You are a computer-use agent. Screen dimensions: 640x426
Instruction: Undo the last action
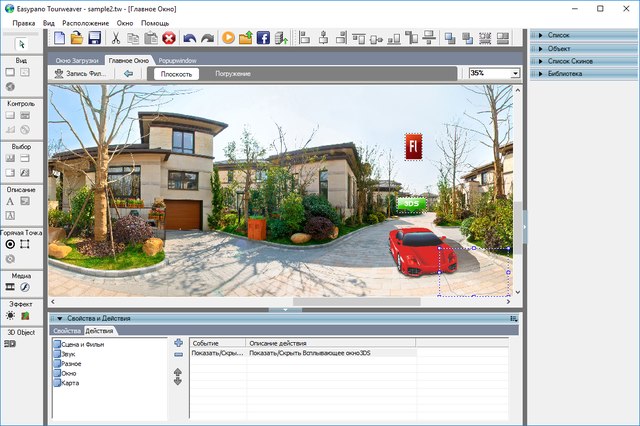click(x=190, y=38)
